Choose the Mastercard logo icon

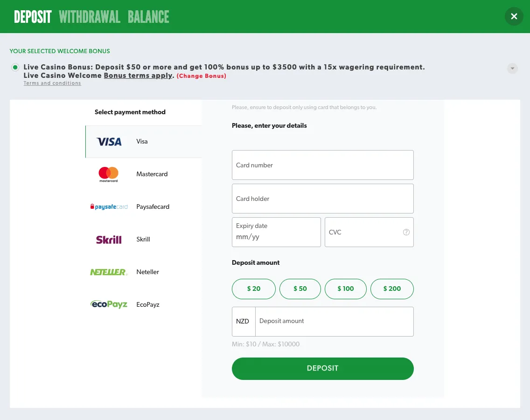point(109,174)
